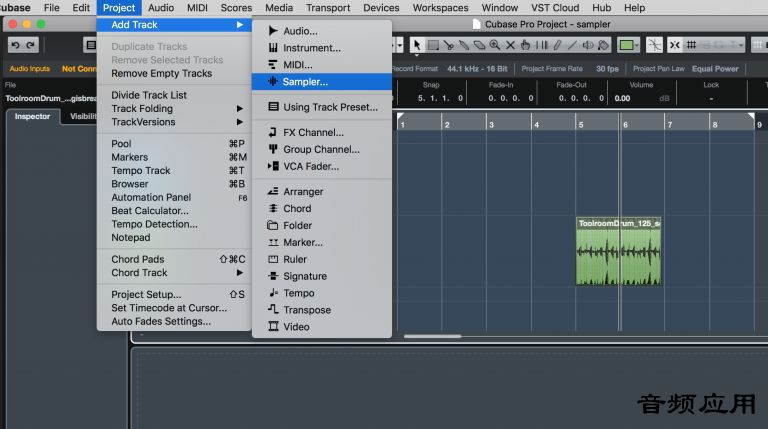The width and height of the screenshot is (768, 429).
Task: Click the Group Channel icon
Action: pos(273,149)
